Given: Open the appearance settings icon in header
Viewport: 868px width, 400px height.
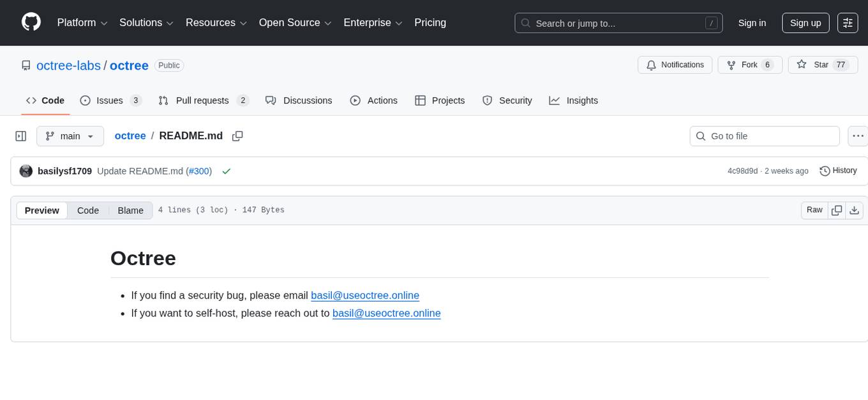Looking at the screenshot, I should coord(848,23).
